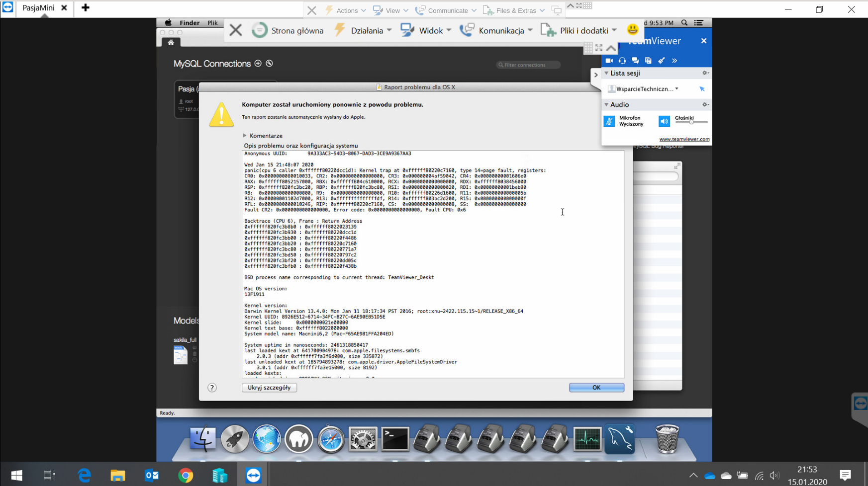The width and height of the screenshot is (868, 486).
Task: Open help with the question mark button
Action: pyautogui.click(x=212, y=388)
